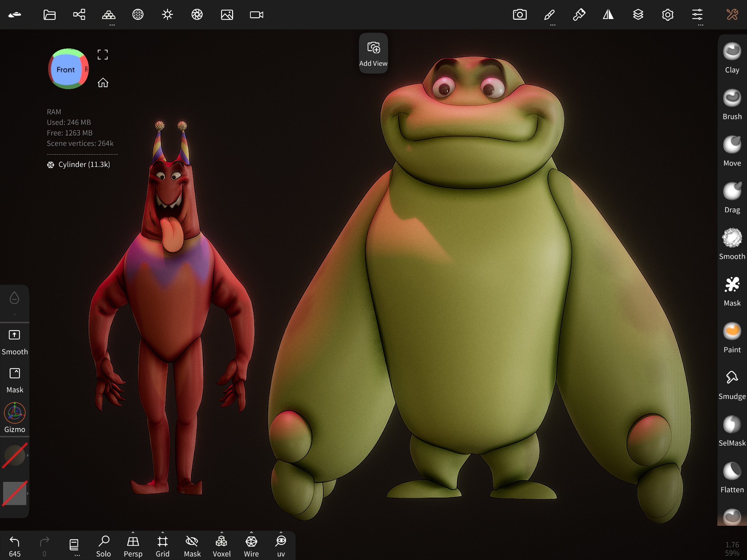Toggle Solo mode

(103, 546)
